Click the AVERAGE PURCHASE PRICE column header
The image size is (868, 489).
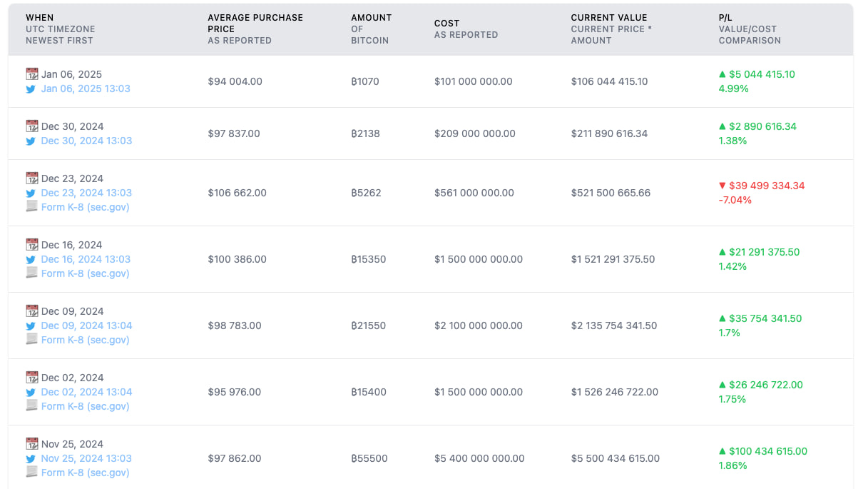[x=255, y=24]
